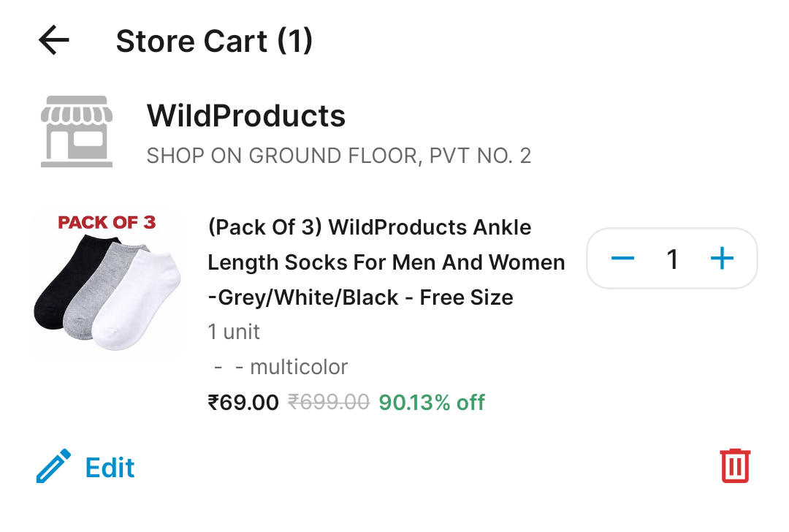Tap the plus icon to increase quantity
This screenshot has width=789, height=532.
pyautogui.click(x=722, y=258)
